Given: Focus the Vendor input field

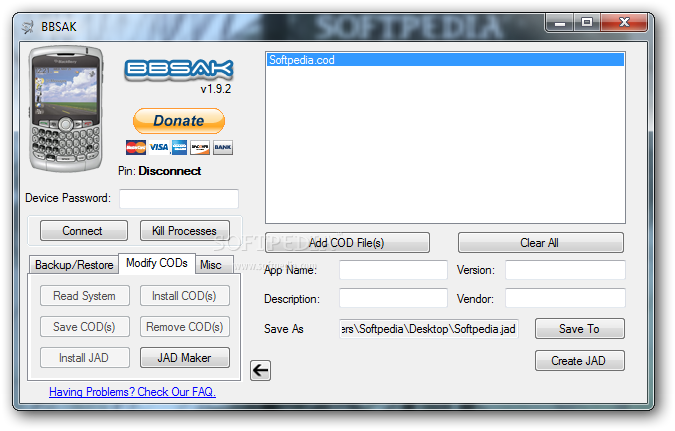Looking at the screenshot, I should 565,298.
